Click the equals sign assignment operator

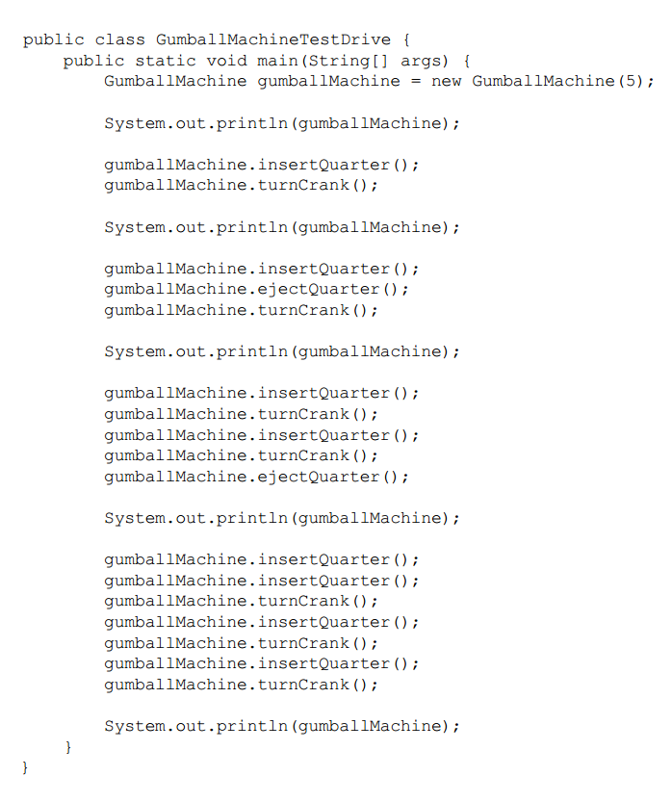(x=416, y=81)
